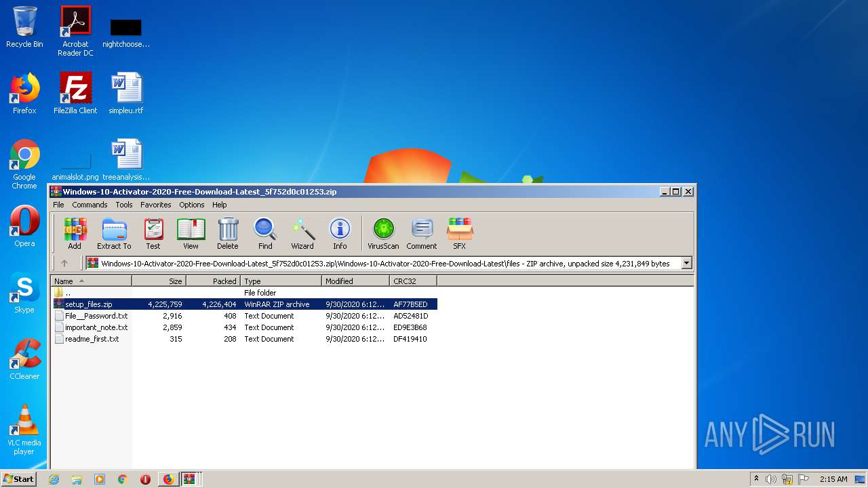Open the Comment tool
Screen dimensions: 868x488
[422, 234]
